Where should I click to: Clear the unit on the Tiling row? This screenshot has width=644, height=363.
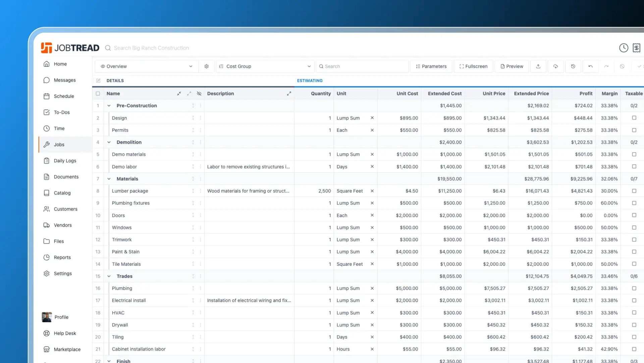pyautogui.click(x=372, y=337)
